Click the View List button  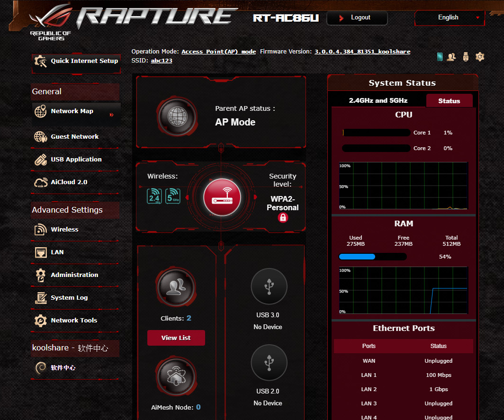176,338
